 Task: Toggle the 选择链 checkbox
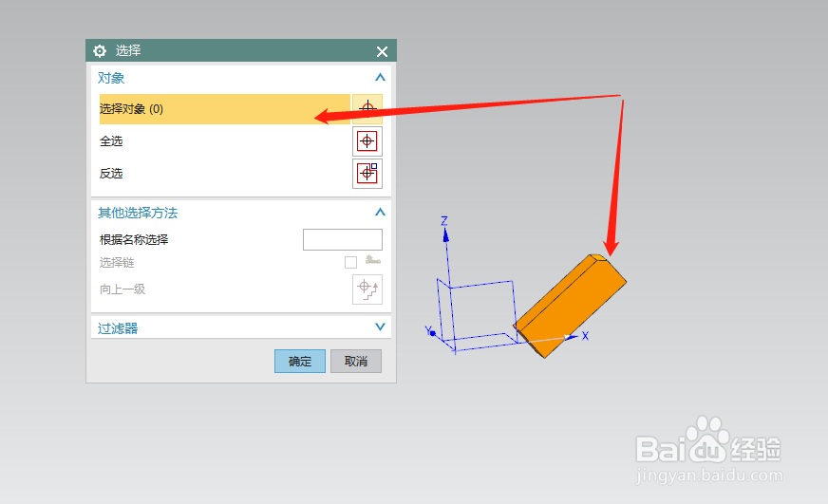click(x=350, y=262)
